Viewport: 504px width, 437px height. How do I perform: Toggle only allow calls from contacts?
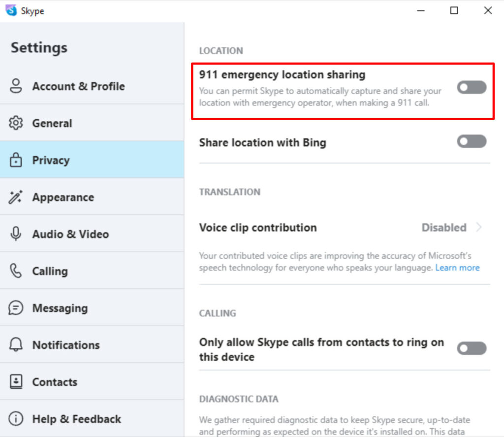point(472,349)
